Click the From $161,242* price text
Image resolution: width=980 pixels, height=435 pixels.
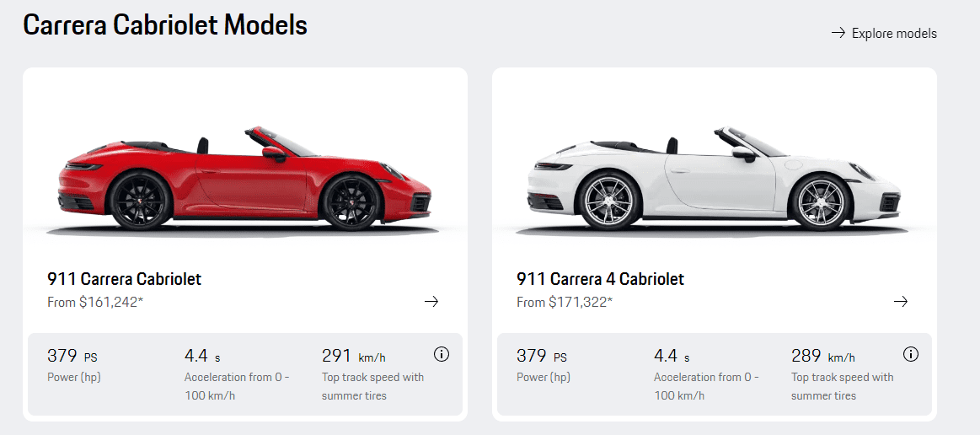95,302
